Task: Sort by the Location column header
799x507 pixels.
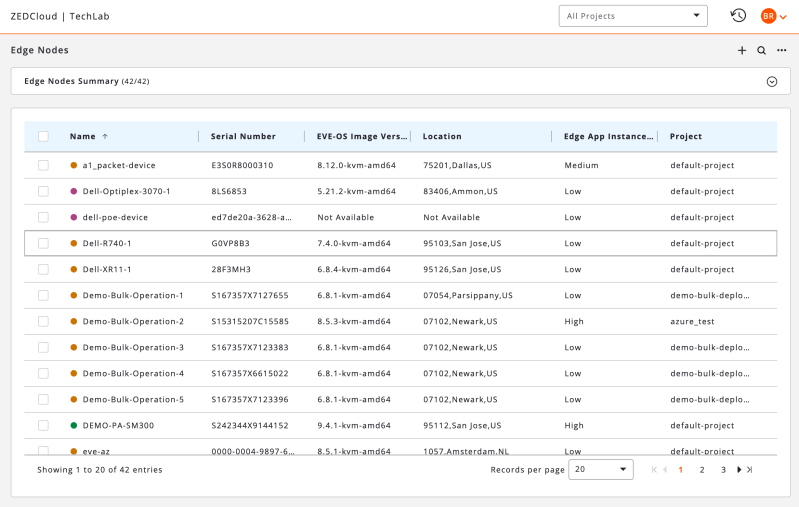Action: pyautogui.click(x=442, y=136)
